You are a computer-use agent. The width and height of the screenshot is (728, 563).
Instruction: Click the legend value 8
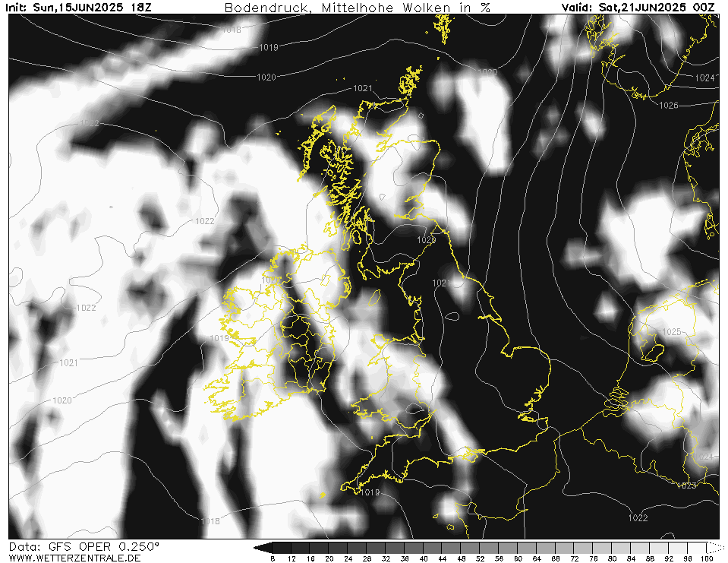pyautogui.click(x=273, y=558)
